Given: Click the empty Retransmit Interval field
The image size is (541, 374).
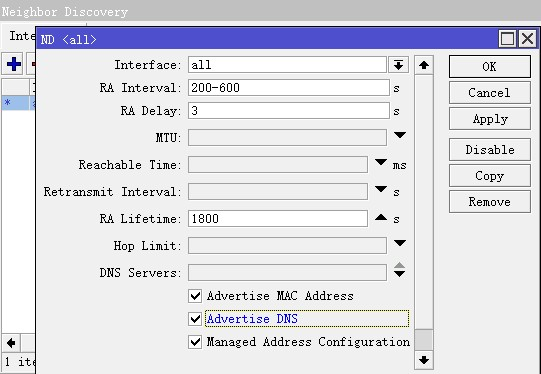Looking at the screenshot, I should pyautogui.click(x=278, y=191).
